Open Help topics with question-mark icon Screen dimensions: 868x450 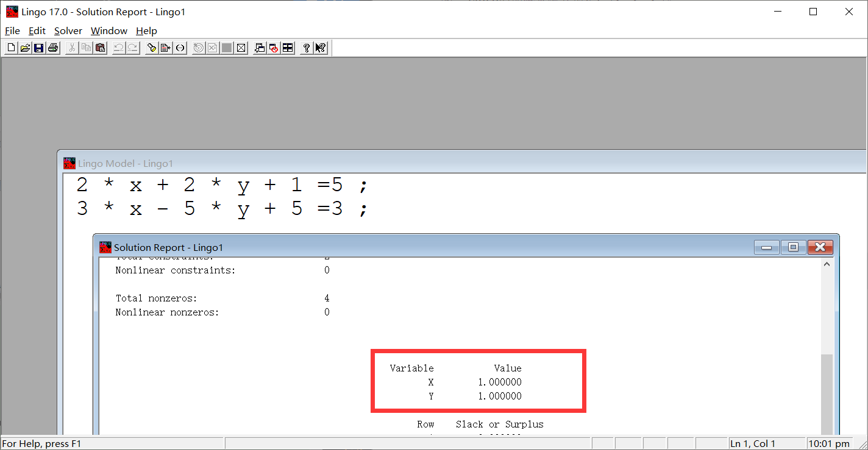point(307,48)
